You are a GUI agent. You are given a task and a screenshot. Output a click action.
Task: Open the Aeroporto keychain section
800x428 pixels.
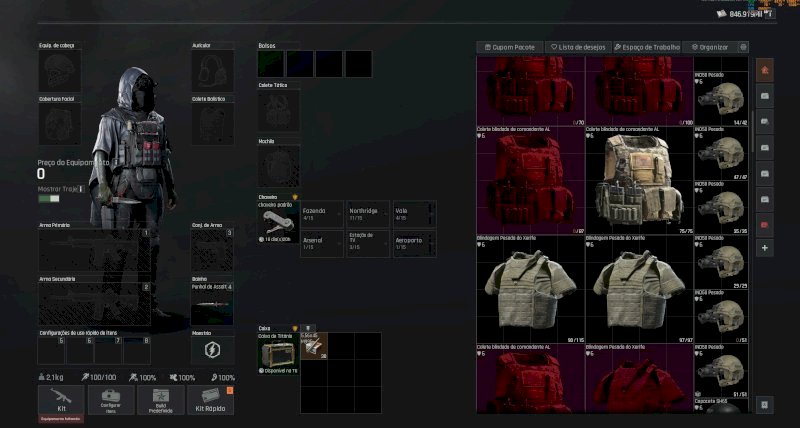point(415,244)
